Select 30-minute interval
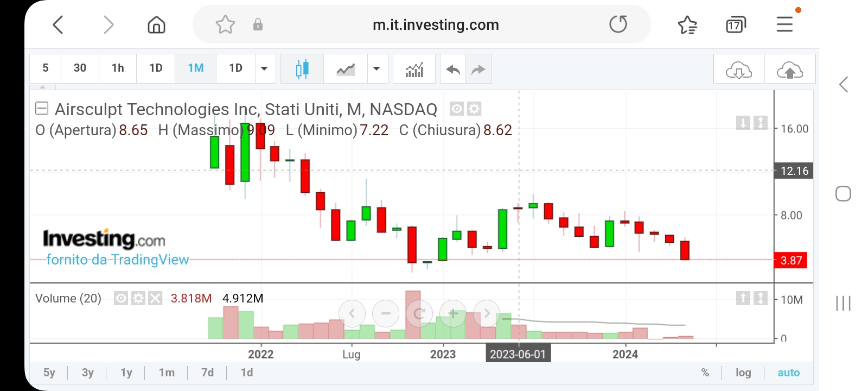 click(80, 68)
